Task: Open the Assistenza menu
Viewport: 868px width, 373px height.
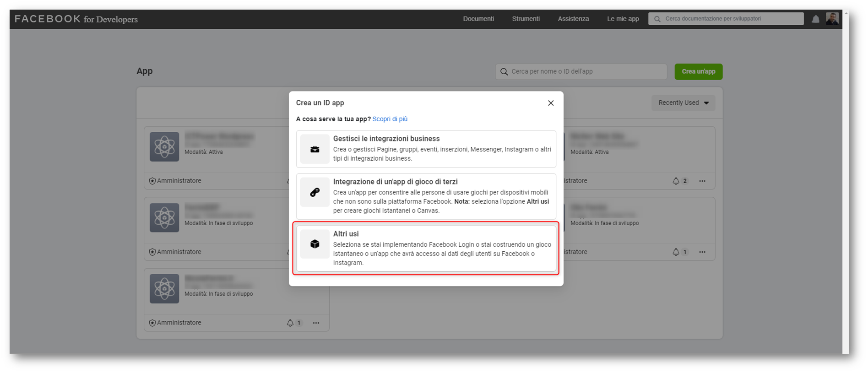Action: 573,19
